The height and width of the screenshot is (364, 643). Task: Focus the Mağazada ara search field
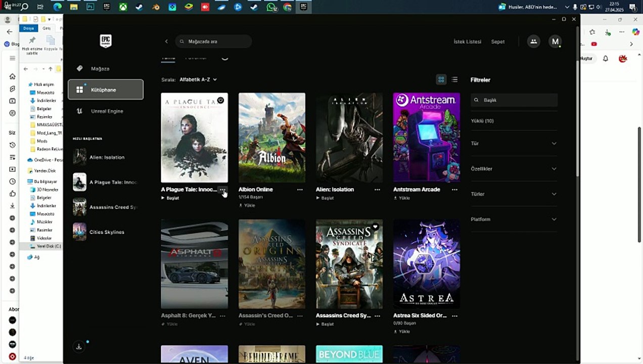[213, 41]
